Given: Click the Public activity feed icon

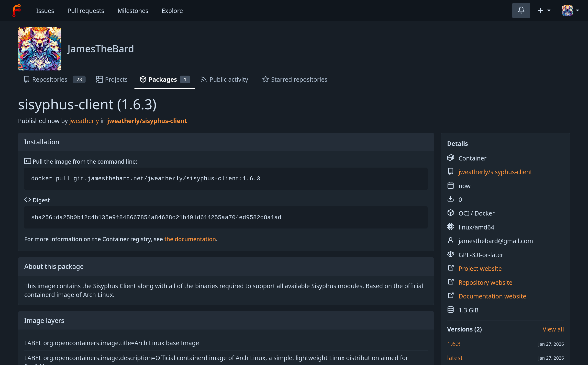Looking at the screenshot, I should 204,80.
